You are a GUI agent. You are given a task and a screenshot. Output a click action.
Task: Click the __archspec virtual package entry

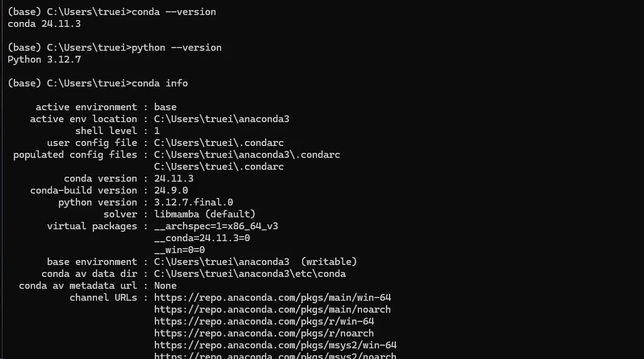(216, 226)
